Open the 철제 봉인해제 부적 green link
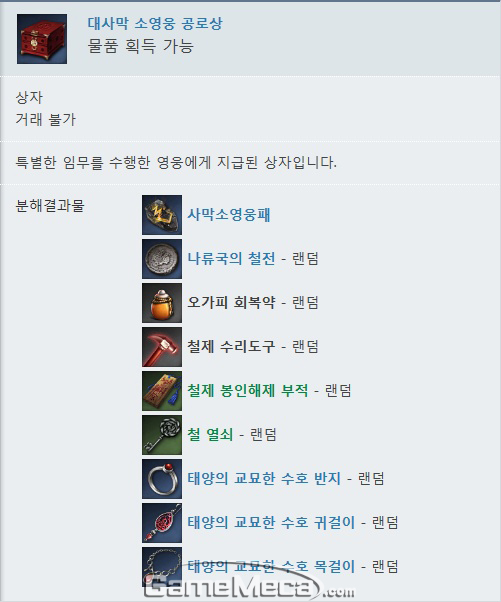 point(248,390)
